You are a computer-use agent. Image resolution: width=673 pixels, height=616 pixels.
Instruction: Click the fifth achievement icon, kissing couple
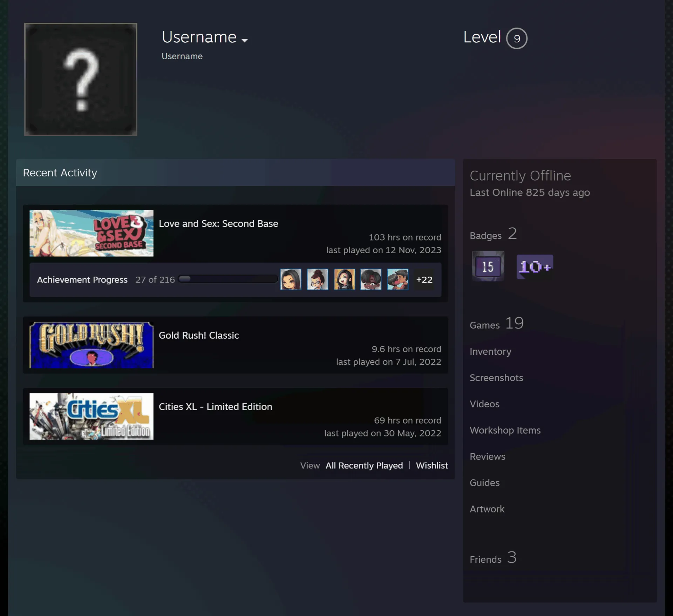[x=397, y=279]
